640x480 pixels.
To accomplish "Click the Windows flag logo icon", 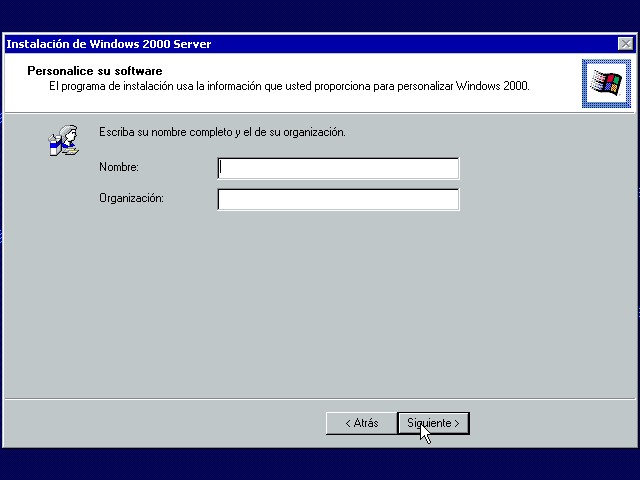I will (x=606, y=83).
